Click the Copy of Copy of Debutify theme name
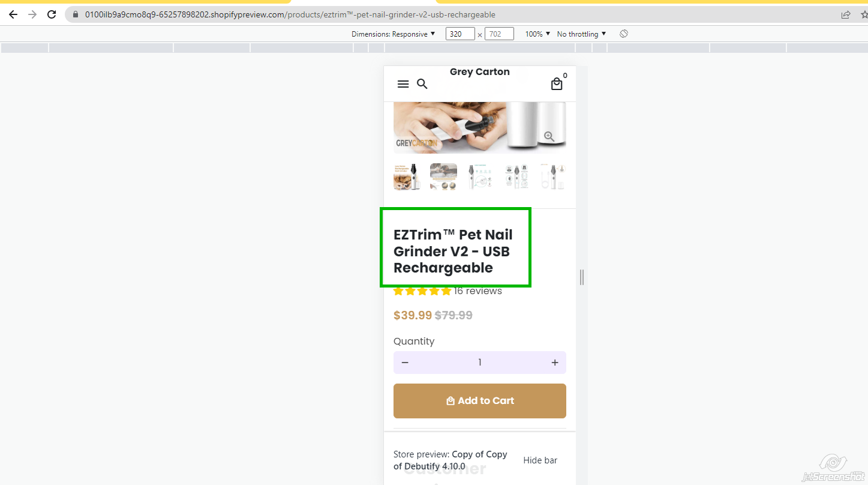This screenshot has width=868, height=485. [x=450, y=460]
